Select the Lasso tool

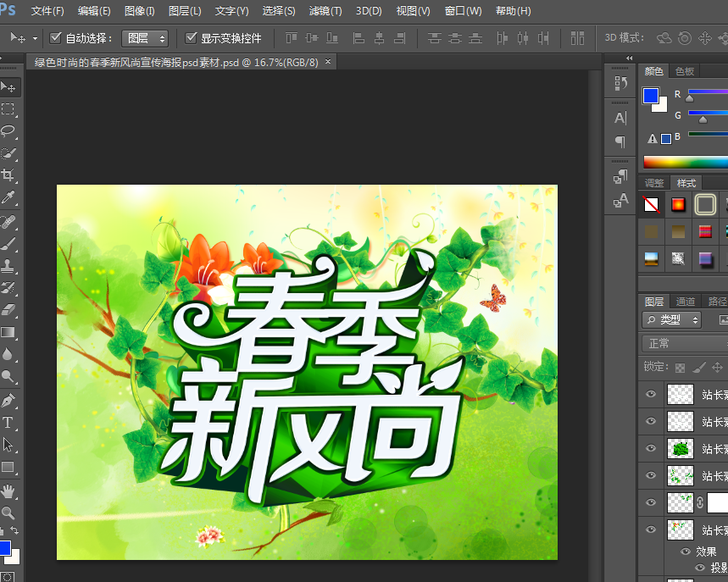pos(8,130)
